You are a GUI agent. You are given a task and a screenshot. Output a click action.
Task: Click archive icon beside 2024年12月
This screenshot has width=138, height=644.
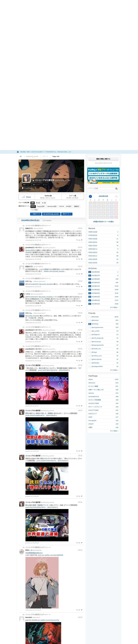pos(90,286)
